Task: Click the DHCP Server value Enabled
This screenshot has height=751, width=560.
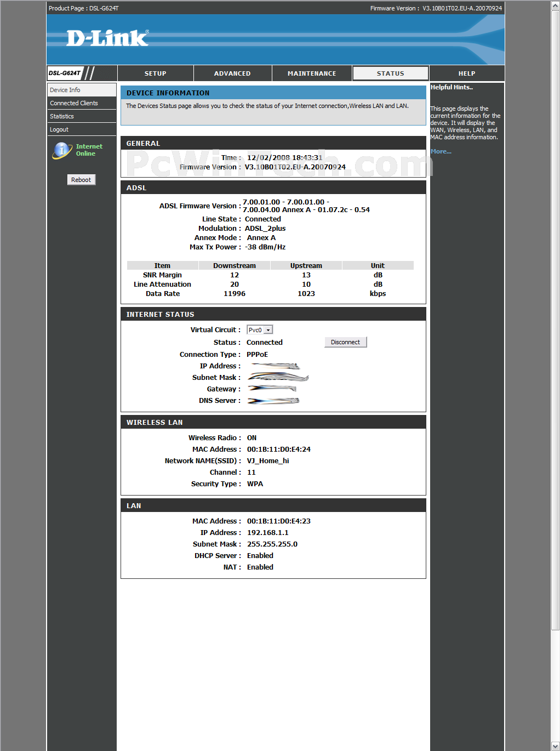Action: pos(260,556)
